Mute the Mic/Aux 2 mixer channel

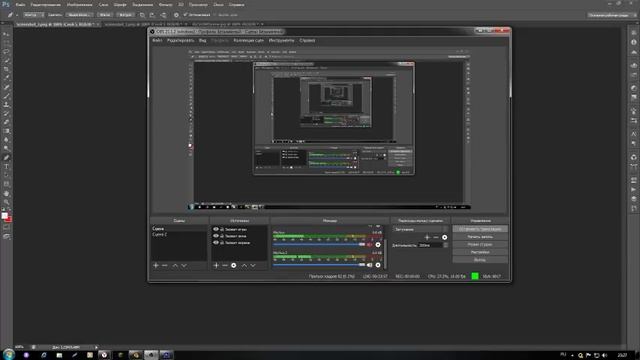[x=369, y=265]
